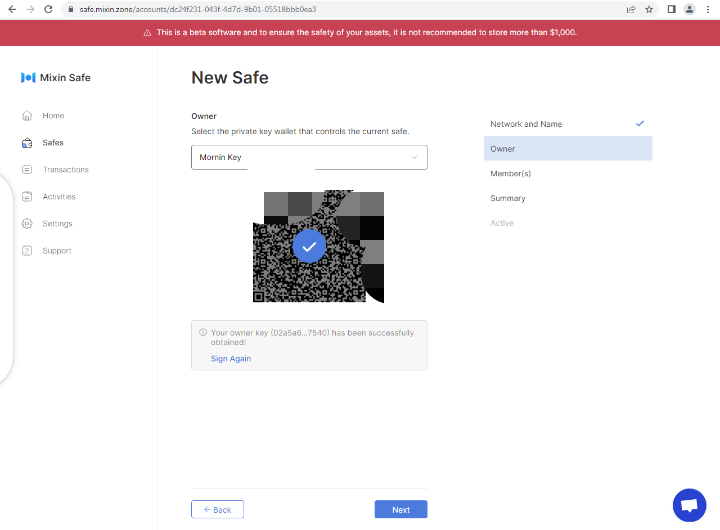Expand the Mornin Key wallet dropdown
The height and width of the screenshot is (530, 720).
coord(309,157)
